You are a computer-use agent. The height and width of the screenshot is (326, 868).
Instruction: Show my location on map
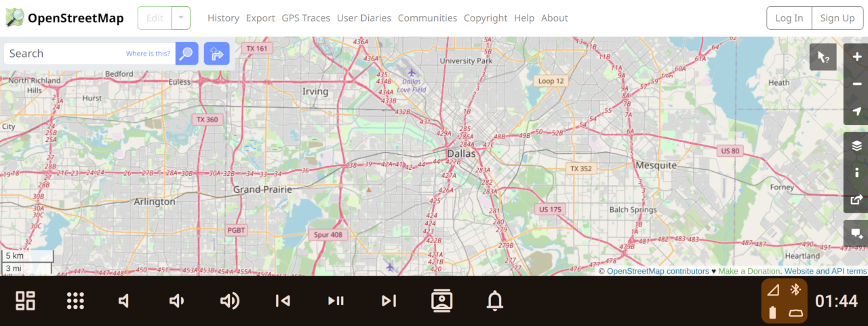point(856,111)
